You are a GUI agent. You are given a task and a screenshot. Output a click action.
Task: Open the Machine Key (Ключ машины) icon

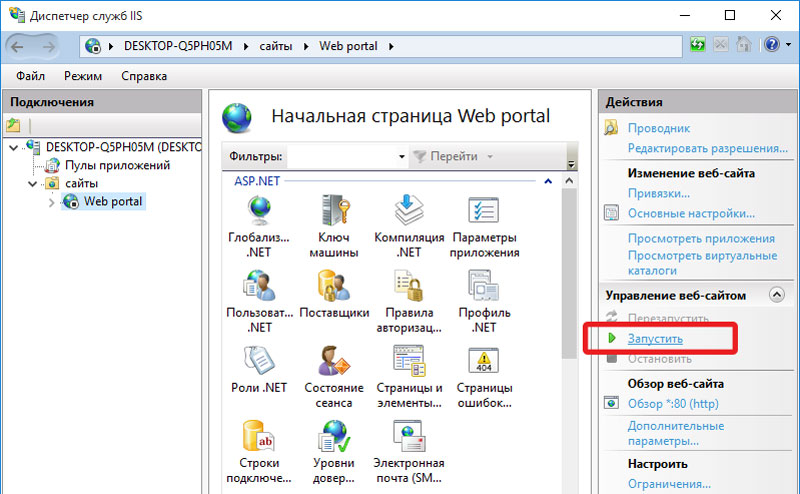(x=335, y=210)
